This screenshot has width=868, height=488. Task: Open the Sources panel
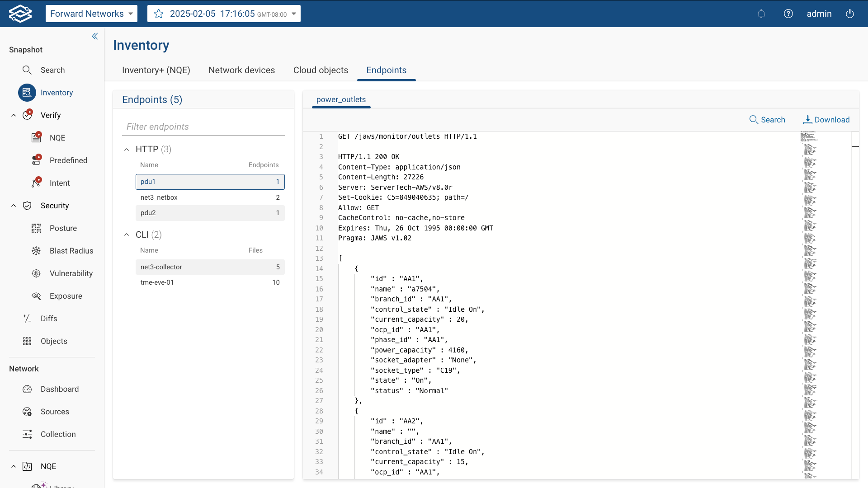(56, 411)
